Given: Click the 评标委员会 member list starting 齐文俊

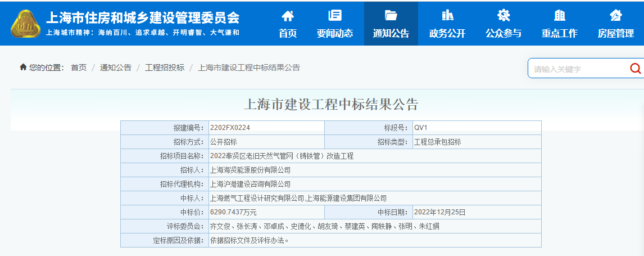Looking at the screenshot, I should tap(325, 226).
